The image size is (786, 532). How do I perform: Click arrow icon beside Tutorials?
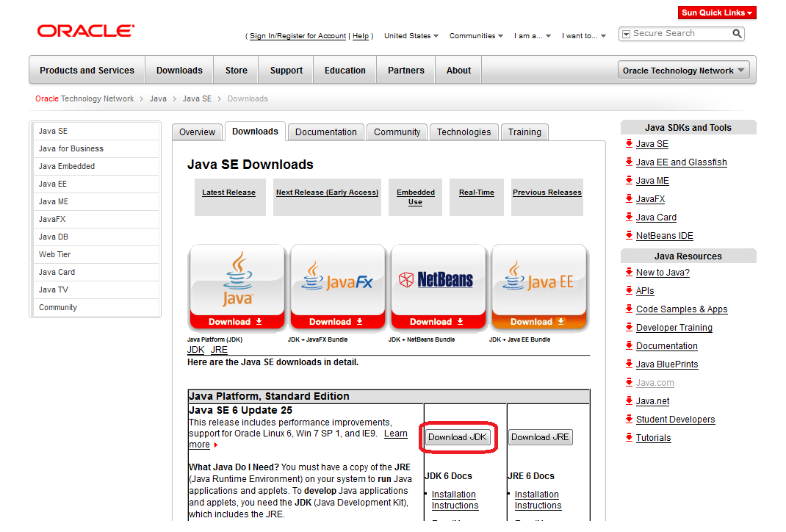coord(629,437)
